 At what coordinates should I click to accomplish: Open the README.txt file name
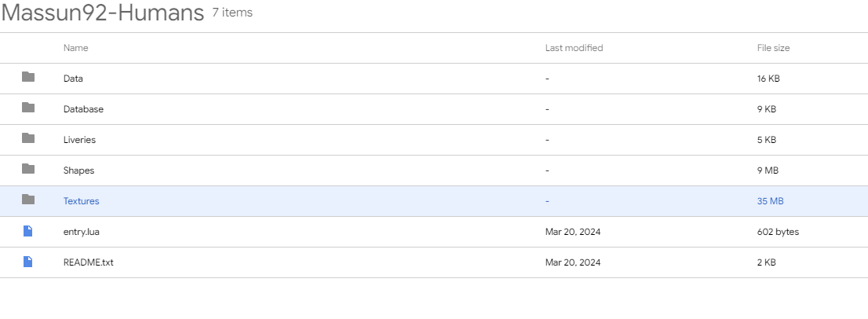(x=89, y=262)
